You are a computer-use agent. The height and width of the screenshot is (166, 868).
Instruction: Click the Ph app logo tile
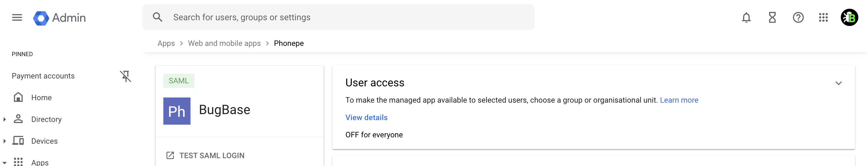(177, 111)
